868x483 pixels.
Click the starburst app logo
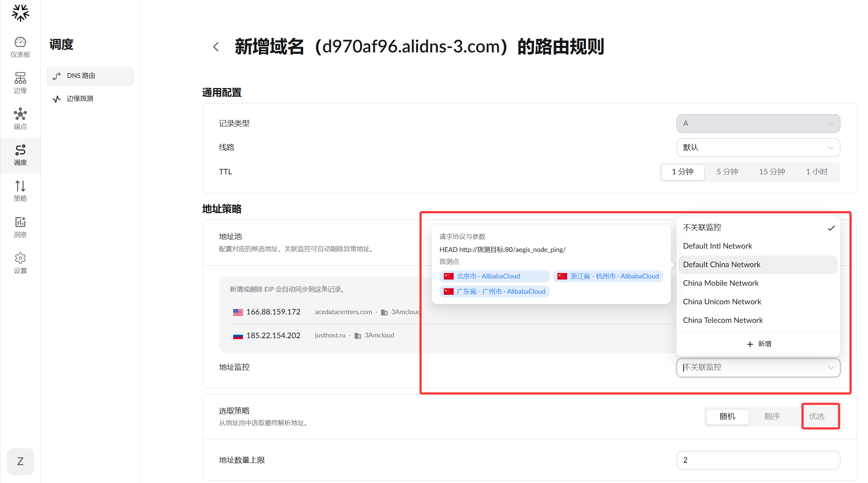(20, 13)
